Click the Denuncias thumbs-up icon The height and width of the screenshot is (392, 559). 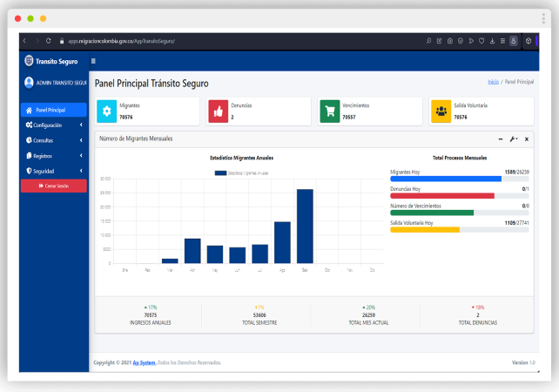219,112
